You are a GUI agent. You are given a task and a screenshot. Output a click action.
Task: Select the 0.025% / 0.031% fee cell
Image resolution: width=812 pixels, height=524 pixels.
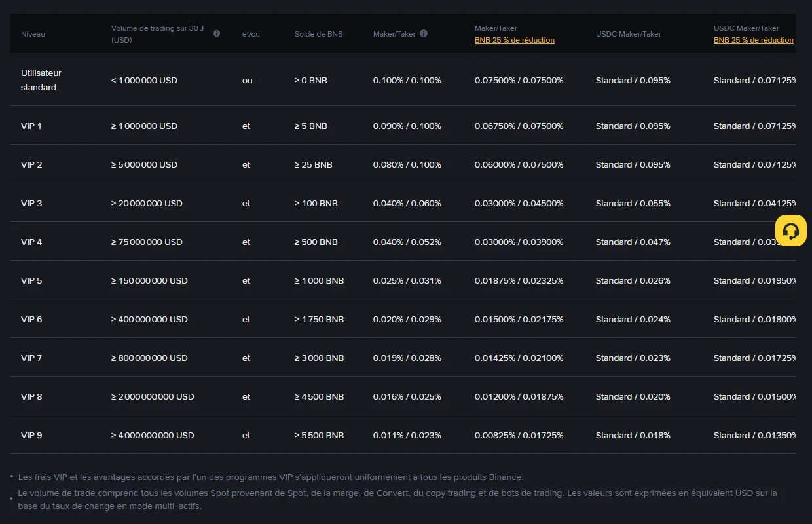tap(407, 280)
